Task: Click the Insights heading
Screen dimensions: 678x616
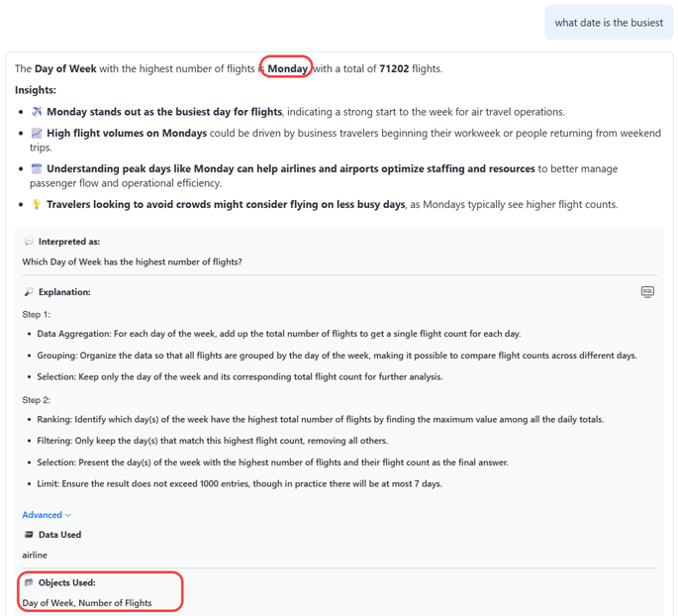Action: coord(36,90)
